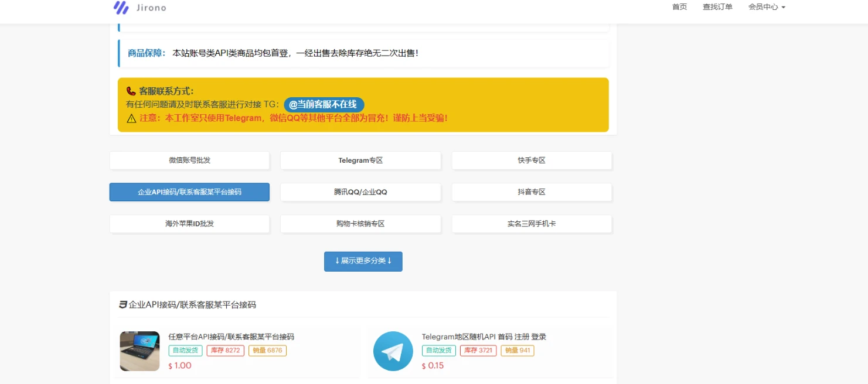Click the section icon before 企业API接码 heading

point(121,304)
